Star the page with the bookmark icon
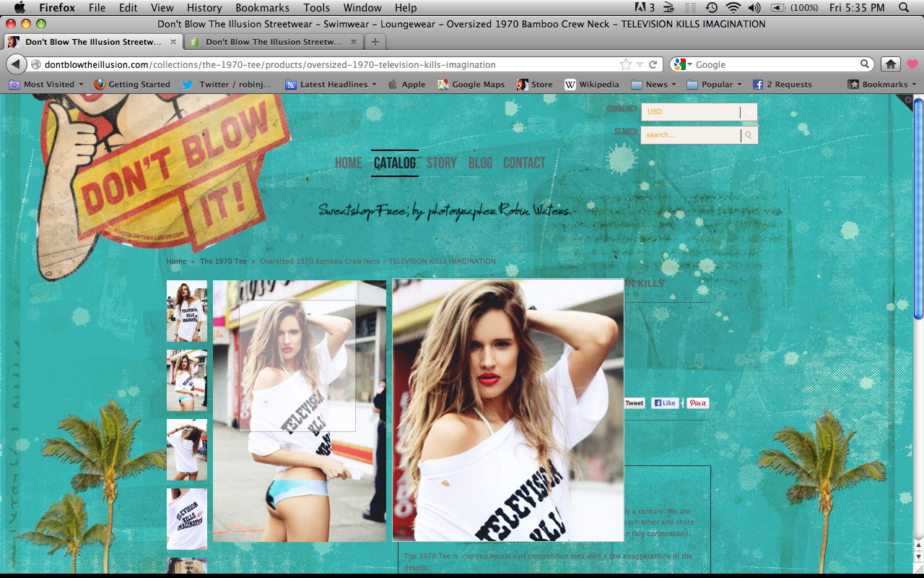The width and height of the screenshot is (924, 578). [x=626, y=64]
